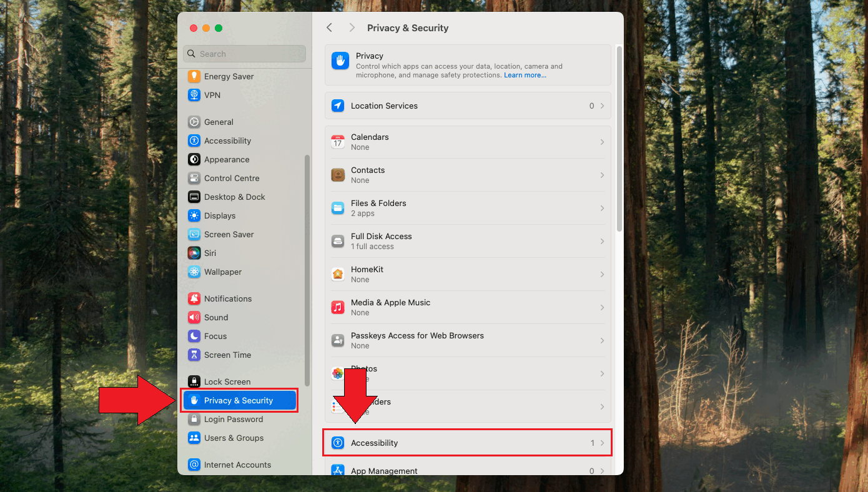This screenshot has height=492, width=868.
Task: Click the Location Services arrow icon
Action: click(338, 106)
